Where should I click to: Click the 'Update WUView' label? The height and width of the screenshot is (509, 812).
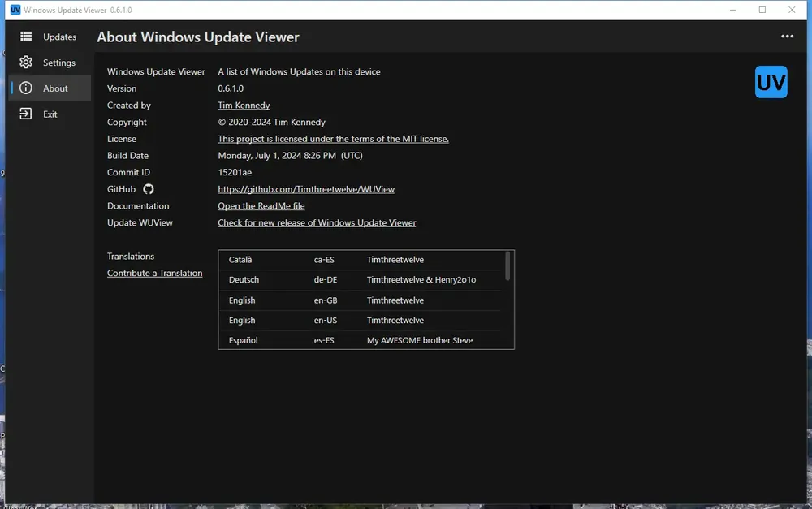(x=140, y=222)
